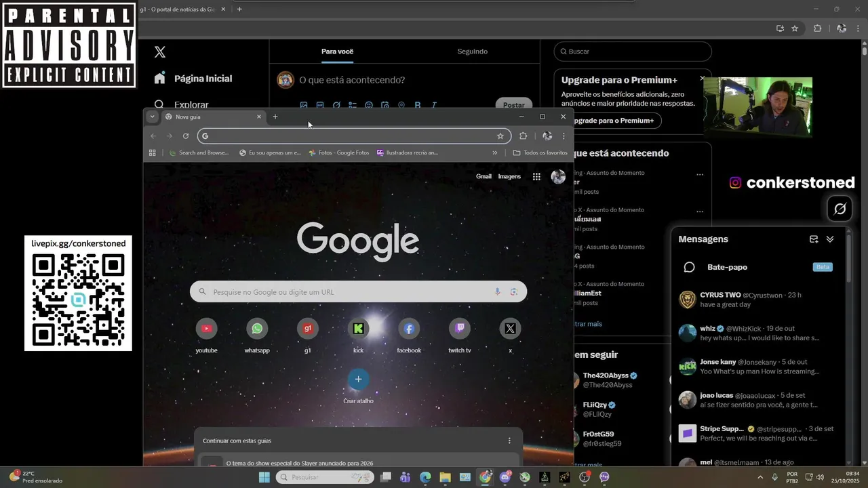Add a shortcut with Criar atalho

(358, 386)
